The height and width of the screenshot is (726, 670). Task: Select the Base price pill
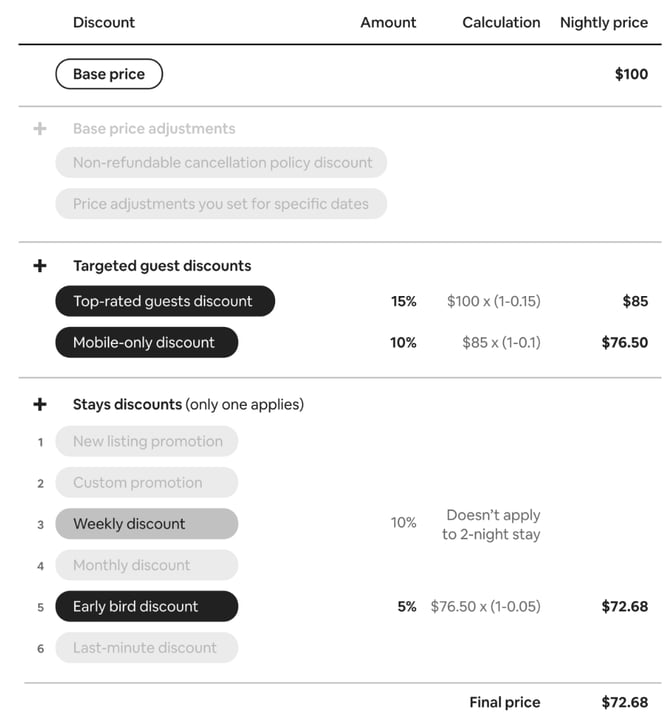tap(109, 74)
